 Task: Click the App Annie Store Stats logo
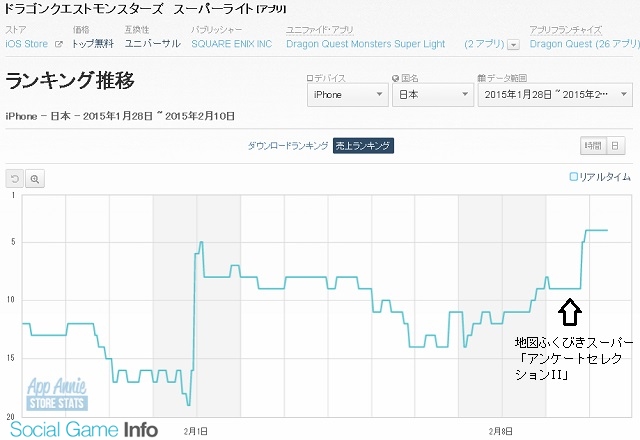[56, 396]
